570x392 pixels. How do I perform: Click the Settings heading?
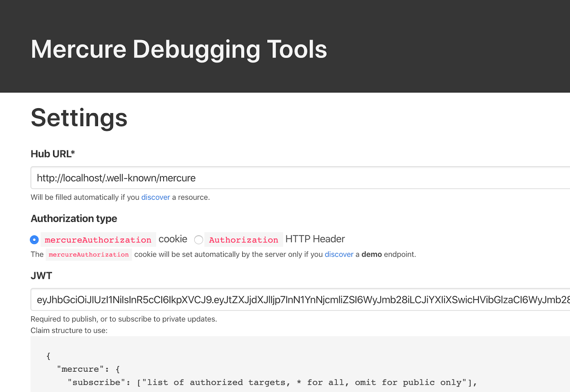point(79,118)
